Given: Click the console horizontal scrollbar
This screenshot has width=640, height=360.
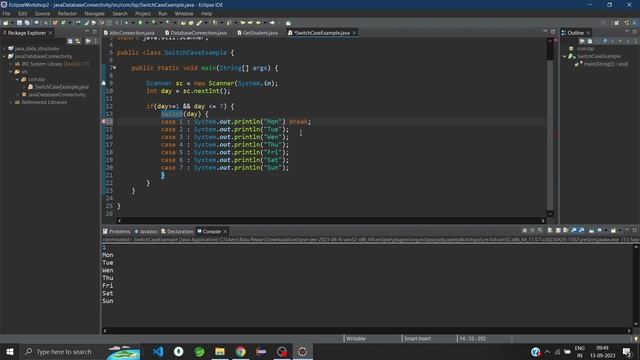Looking at the screenshot, I should click(x=367, y=331).
